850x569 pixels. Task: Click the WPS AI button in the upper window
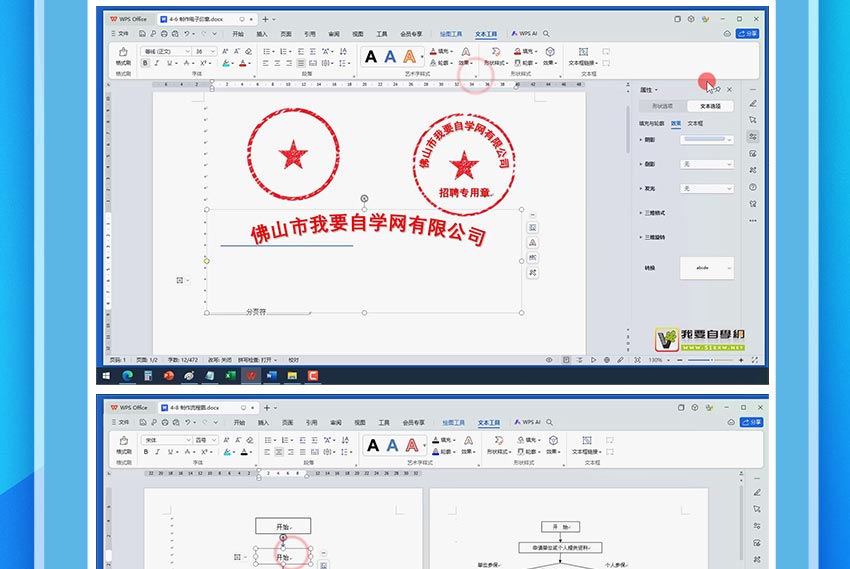click(524, 34)
